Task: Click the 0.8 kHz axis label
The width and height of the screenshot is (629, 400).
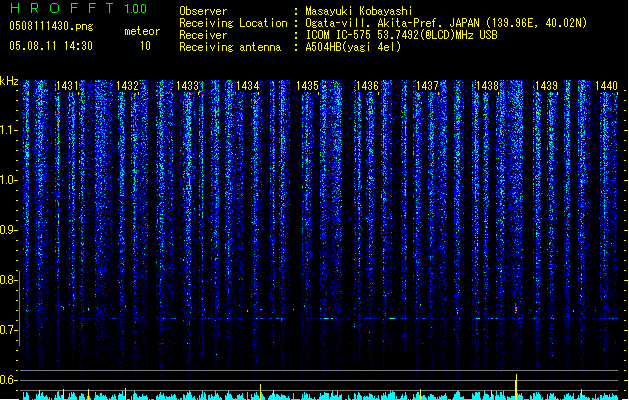Action: (8, 280)
